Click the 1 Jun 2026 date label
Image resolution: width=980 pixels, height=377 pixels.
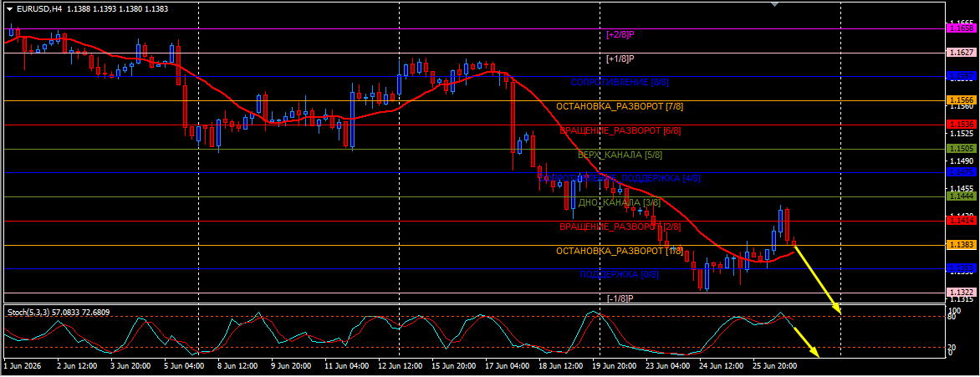tap(22, 364)
